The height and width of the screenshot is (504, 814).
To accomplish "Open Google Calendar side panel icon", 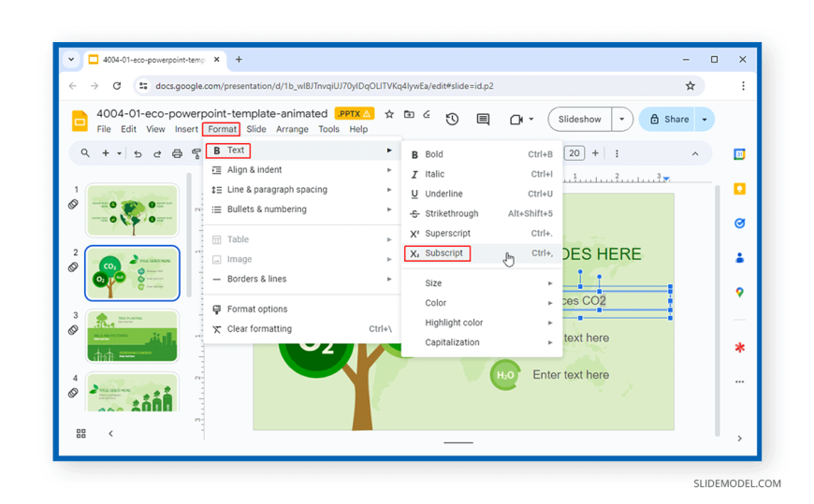I will [x=740, y=154].
